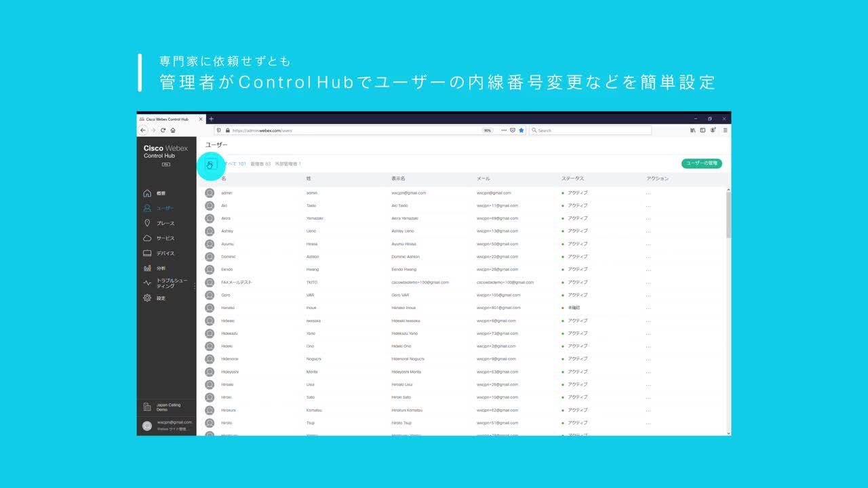The width and height of the screenshot is (868, 488).
Task: Click the user list vertical scrollbar thumb
Action: click(728, 214)
